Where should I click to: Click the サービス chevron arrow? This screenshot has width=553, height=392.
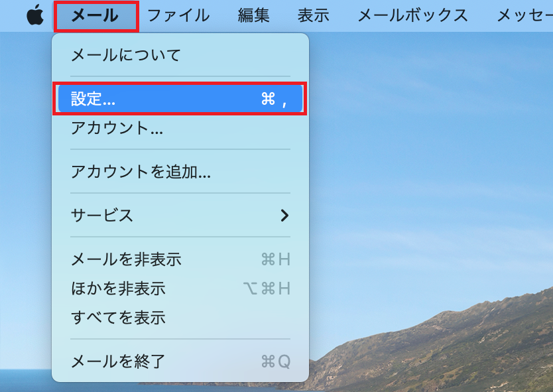[284, 215]
